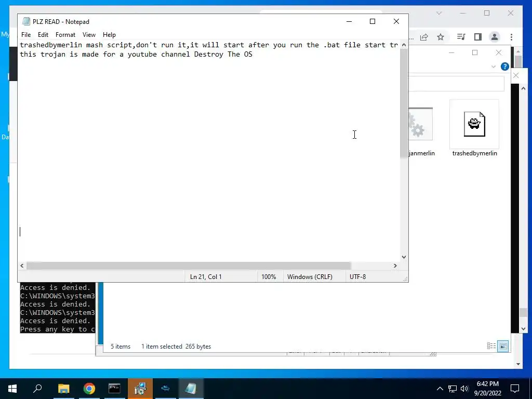Switch to Chrome in the taskbar

coord(89,388)
